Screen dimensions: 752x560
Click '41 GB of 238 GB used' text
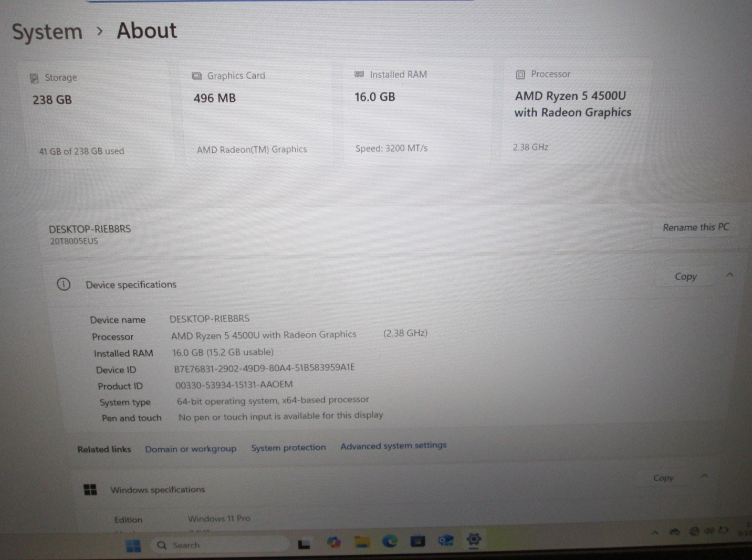point(81,151)
